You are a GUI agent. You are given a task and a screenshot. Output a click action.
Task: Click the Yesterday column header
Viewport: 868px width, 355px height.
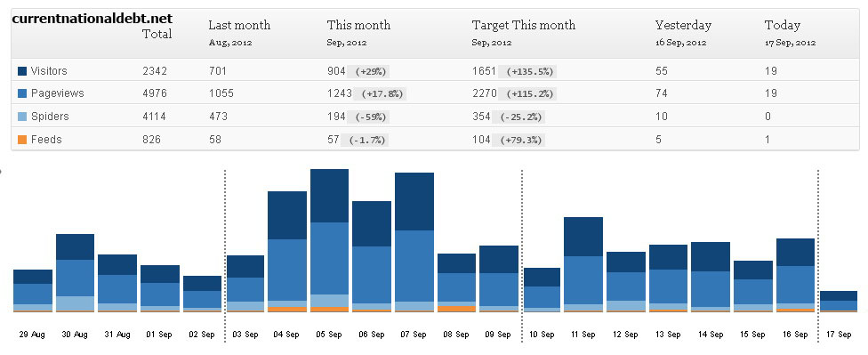[x=683, y=26]
